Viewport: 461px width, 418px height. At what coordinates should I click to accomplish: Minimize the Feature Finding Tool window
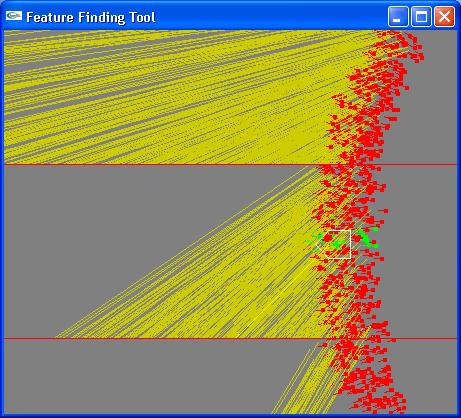pos(398,16)
